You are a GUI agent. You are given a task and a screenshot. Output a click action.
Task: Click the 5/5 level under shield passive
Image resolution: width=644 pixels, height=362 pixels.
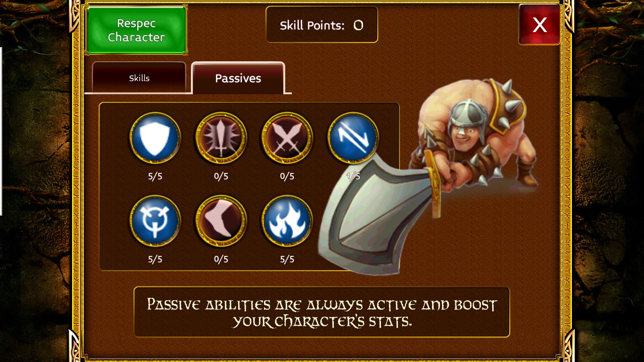pyautogui.click(x=155, y=176)
